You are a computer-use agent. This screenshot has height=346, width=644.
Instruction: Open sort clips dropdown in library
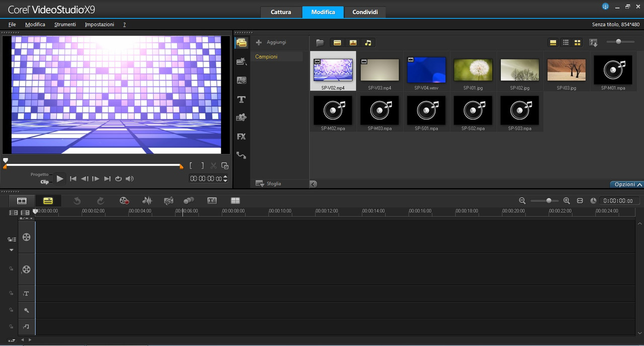coord(593,43)
